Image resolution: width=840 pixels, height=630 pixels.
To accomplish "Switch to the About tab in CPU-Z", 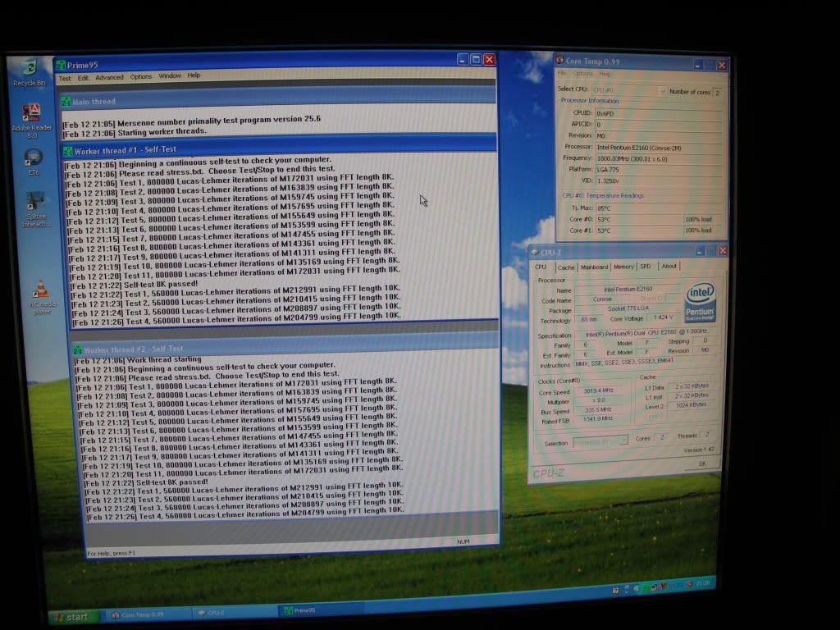I will (669, 266).
